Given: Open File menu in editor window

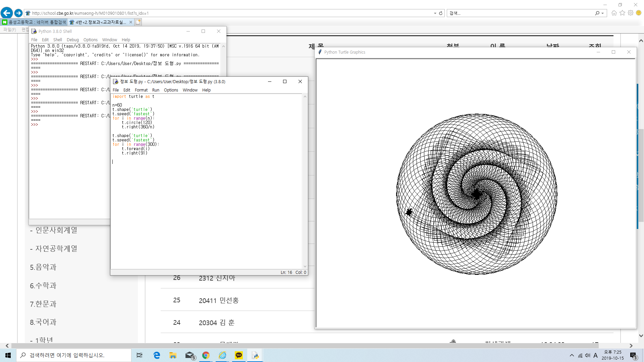Looking at the screenshot, I should click(x=116, y=90).
